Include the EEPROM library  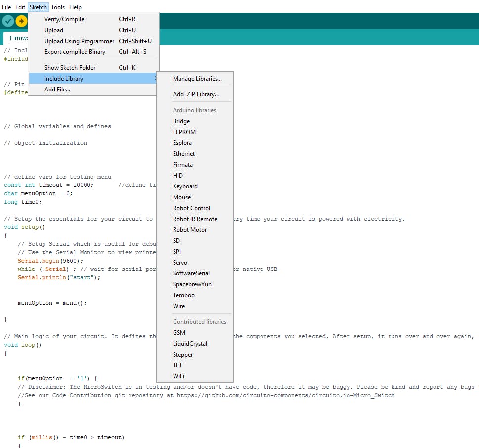(x=184, y=132)
